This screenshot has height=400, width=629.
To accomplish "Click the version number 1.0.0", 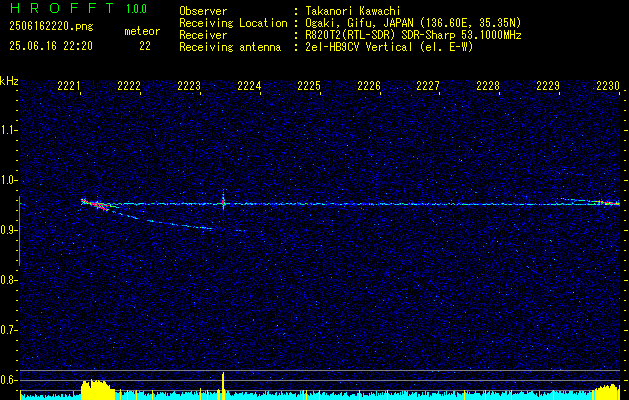I will click(136, 9).
